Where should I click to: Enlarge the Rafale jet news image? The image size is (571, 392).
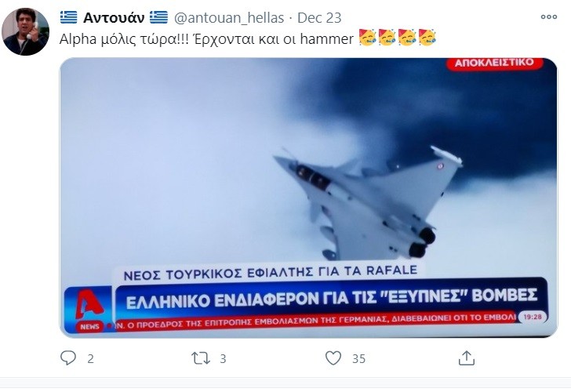click(x=308, y=198)
